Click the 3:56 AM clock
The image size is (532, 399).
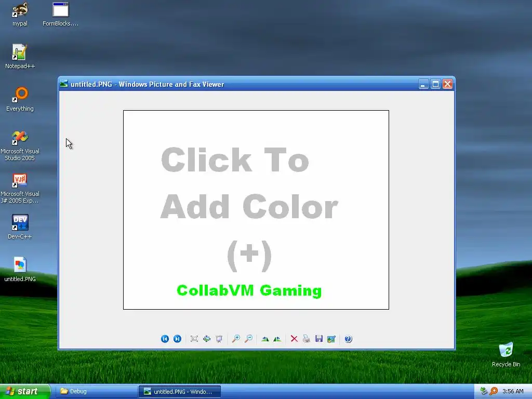coord(513,391)
